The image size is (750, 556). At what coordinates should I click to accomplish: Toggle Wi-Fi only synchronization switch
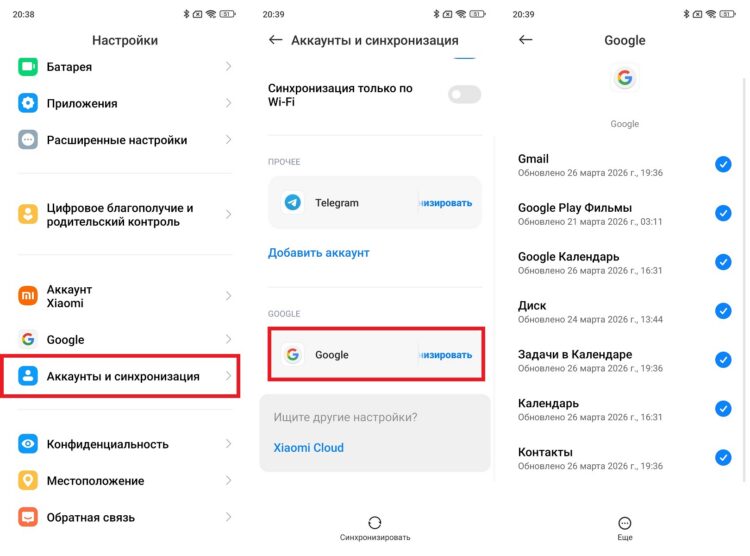tap(464, 94)
